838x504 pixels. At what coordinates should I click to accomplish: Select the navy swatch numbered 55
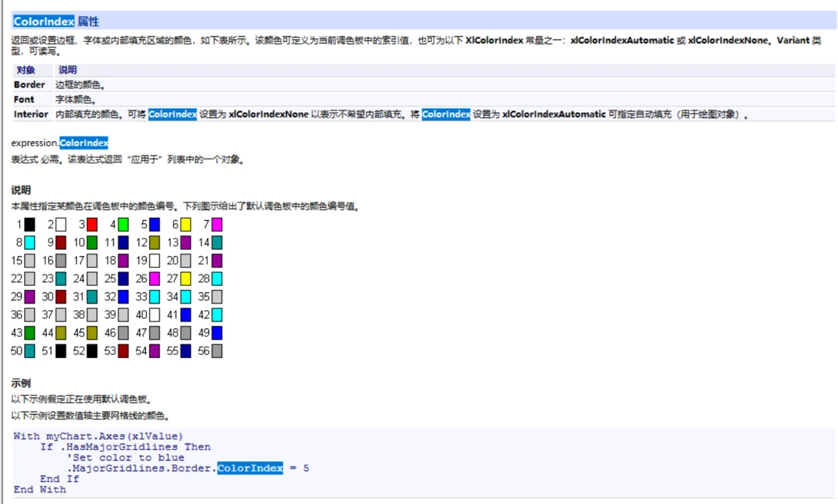[186, 351]
